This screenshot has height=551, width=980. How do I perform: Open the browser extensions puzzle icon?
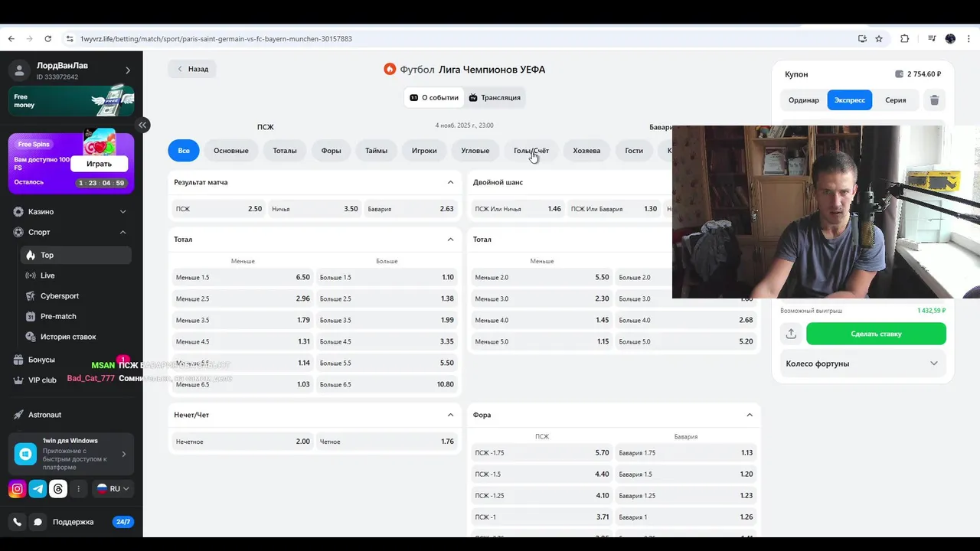[x=904, y=38]
